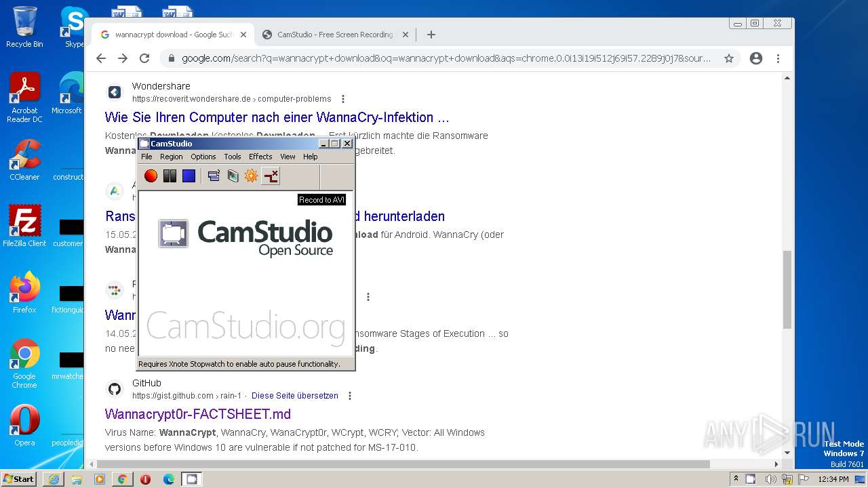Open Firefox desktop icon
This screenshot has width=868, height=488.
[24, 292]
